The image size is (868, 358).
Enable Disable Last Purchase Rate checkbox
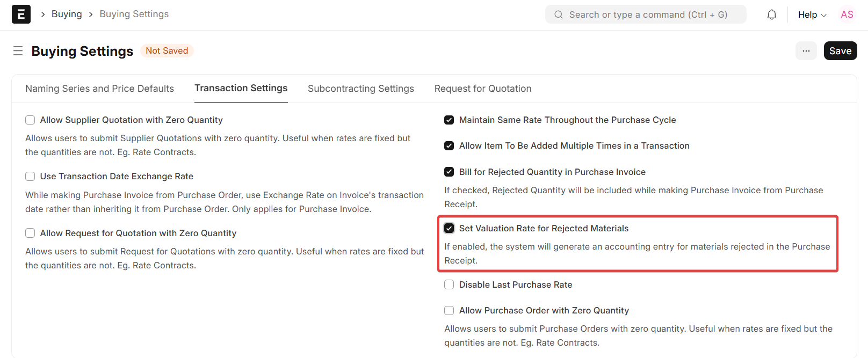click(449, 285)
